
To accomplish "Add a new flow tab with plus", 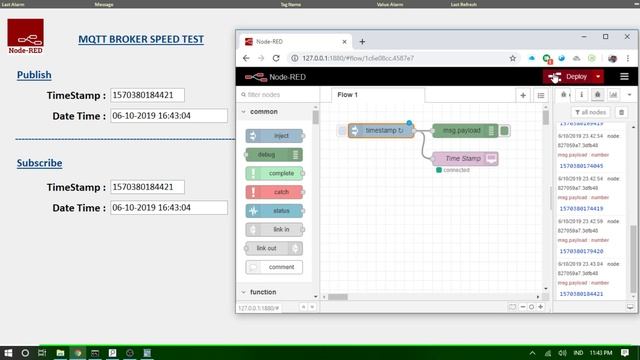I will pos(523,95).
